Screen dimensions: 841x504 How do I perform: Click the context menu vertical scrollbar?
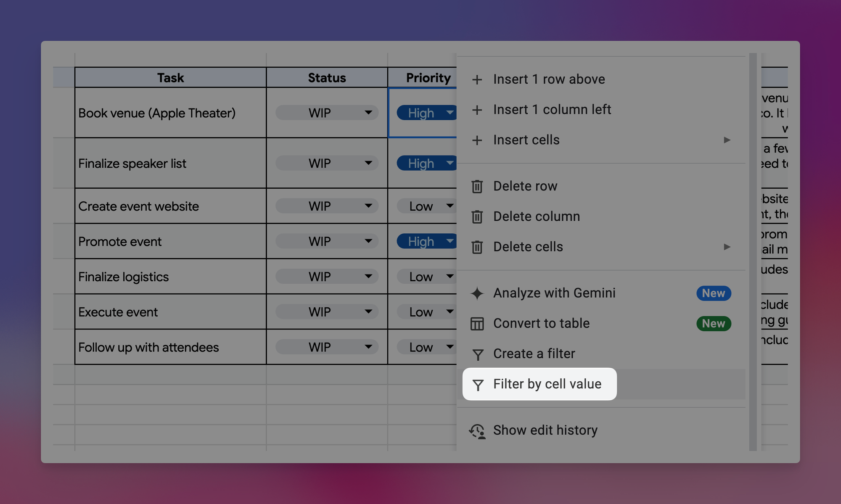tap(753, 252)
